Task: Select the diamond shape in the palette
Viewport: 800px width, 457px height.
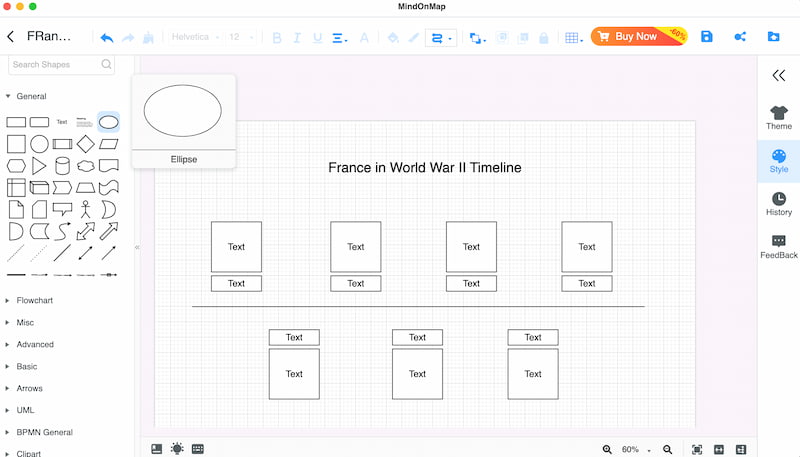Action: pyautogui.click(x=85, y=144)
